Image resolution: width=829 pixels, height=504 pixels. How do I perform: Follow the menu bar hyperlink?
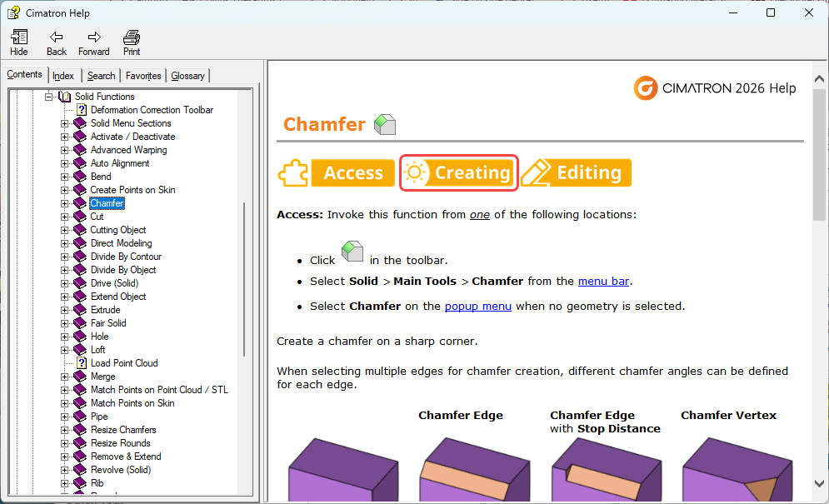(x=603, y=282)
